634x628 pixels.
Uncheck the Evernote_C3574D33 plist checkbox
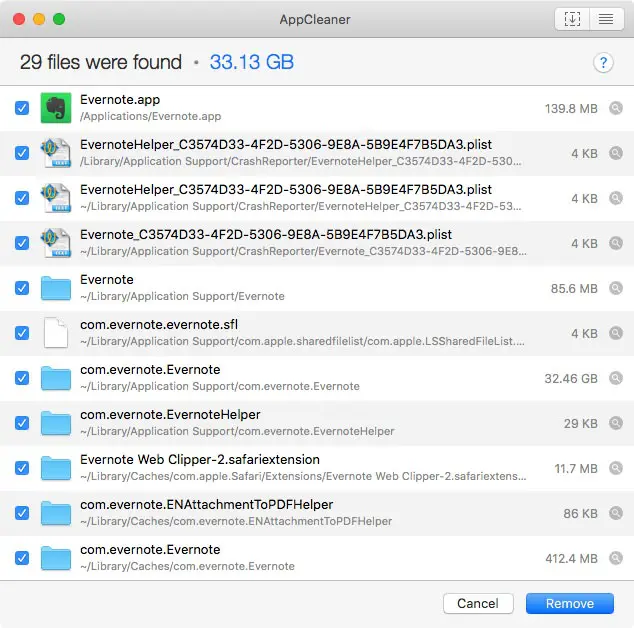pyautogui.click(x=22, y=243)
